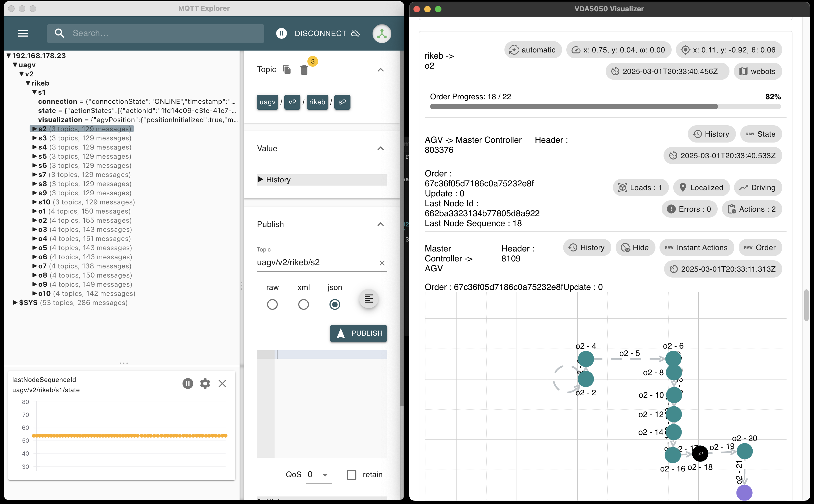Click the s2 topic breadcrumb
Image resolution: width=814 pixels, height=504 pixels.
pos(342,102)
